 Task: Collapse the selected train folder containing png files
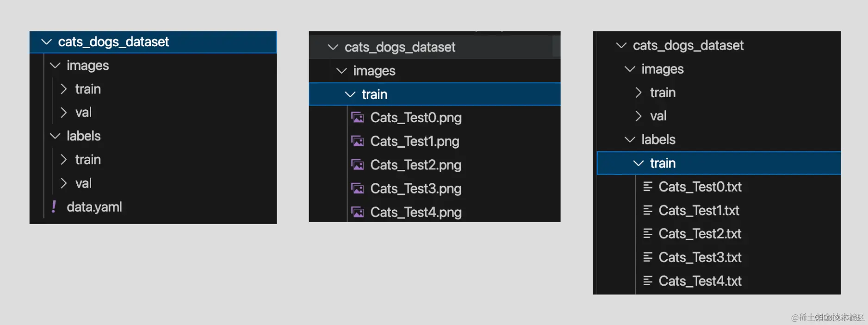(350, 94)
